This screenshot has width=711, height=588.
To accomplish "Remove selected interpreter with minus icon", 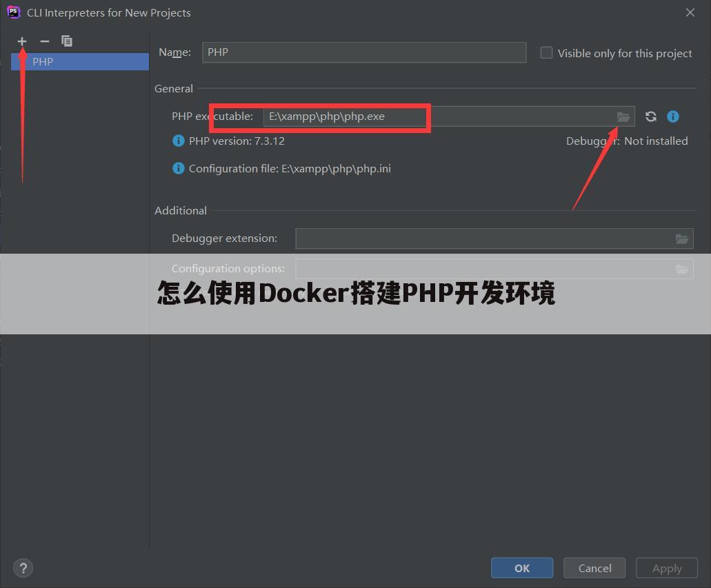I will 44,41.
